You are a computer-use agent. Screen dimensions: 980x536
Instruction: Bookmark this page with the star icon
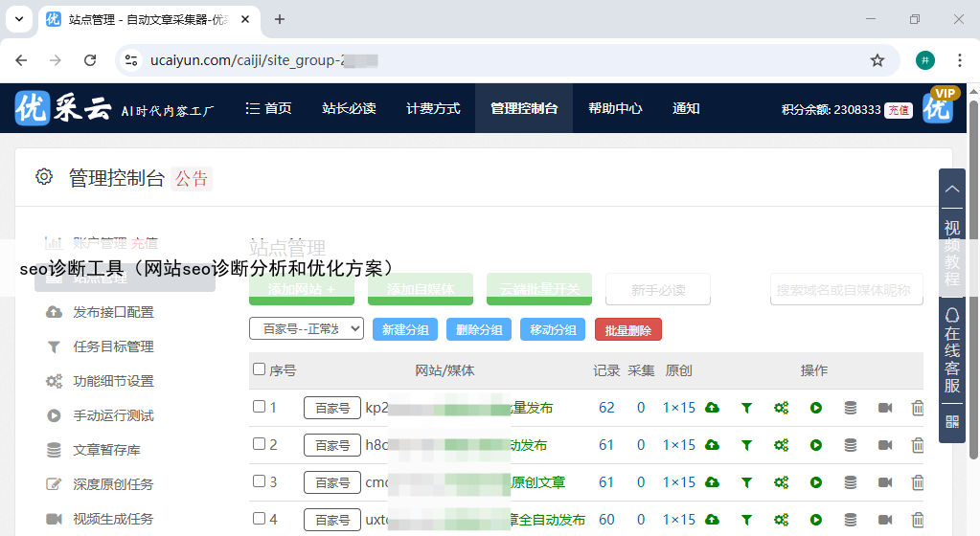coord(877,60)
